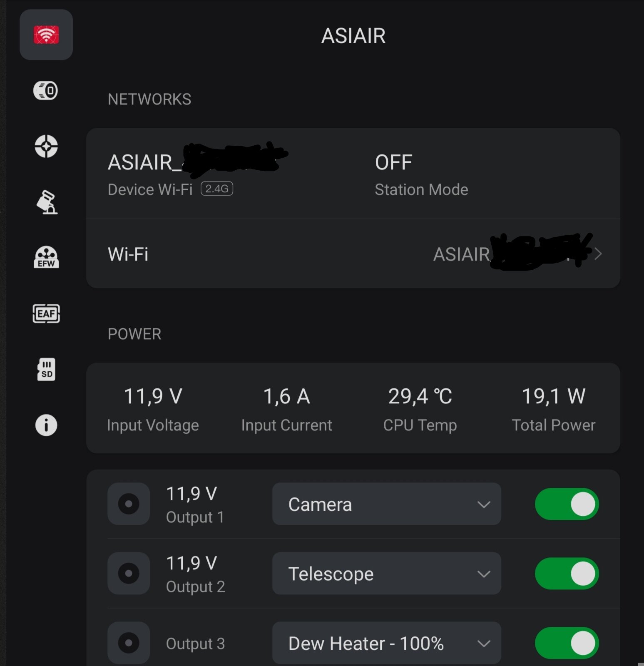Click the 2.4G band badge
The image size is (644, 666).
[217, 189]
